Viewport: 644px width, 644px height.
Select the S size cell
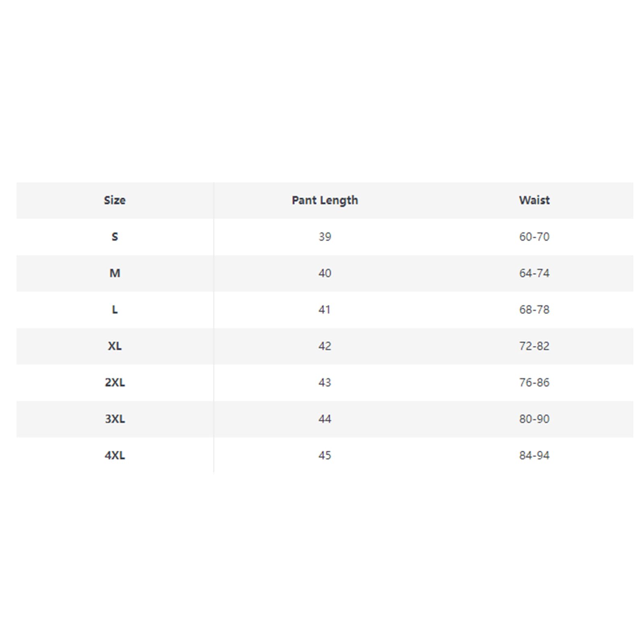point(115,237)
